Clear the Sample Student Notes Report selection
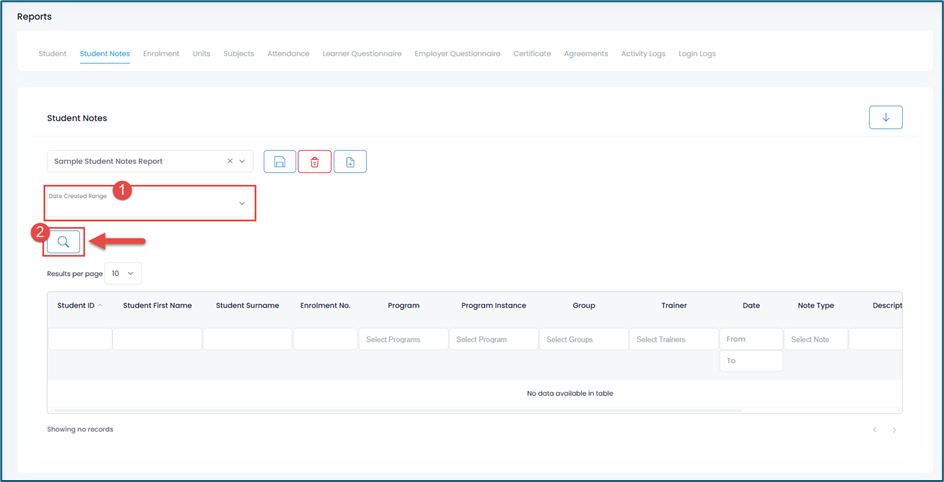The width and height of the screenshot is (944, 482). click(229, 161)
